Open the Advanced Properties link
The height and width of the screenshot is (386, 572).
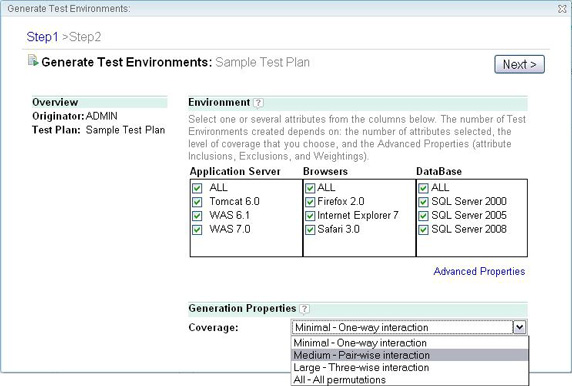coord(479,271)
